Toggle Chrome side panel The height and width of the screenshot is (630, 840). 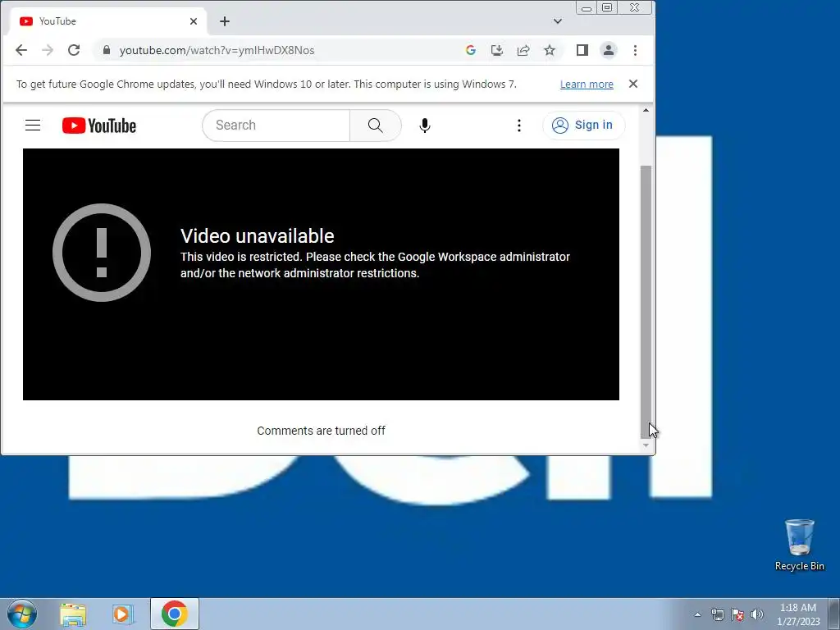coord(582,50)
